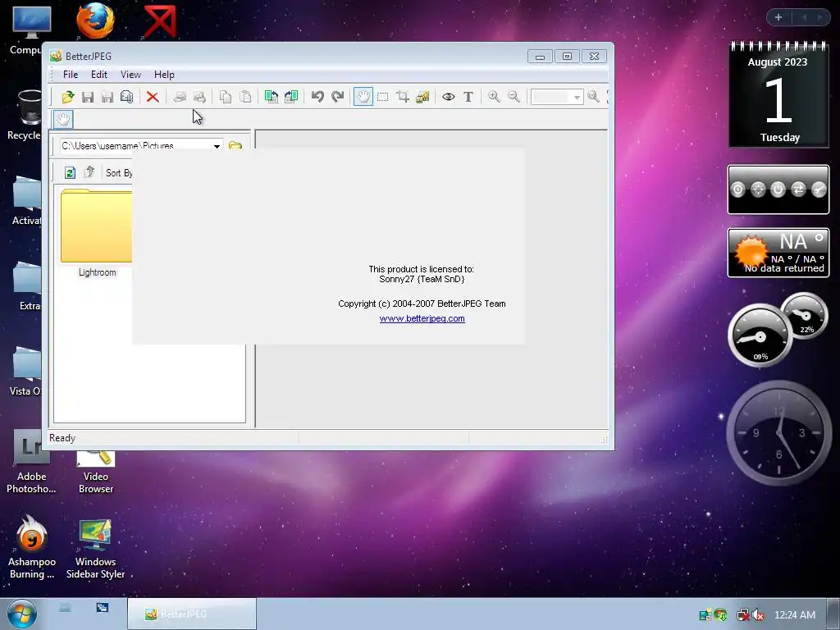The image size is (840, 630).
Task: Follow the www.betterjpeg.com link
Action: click(422, 318)
